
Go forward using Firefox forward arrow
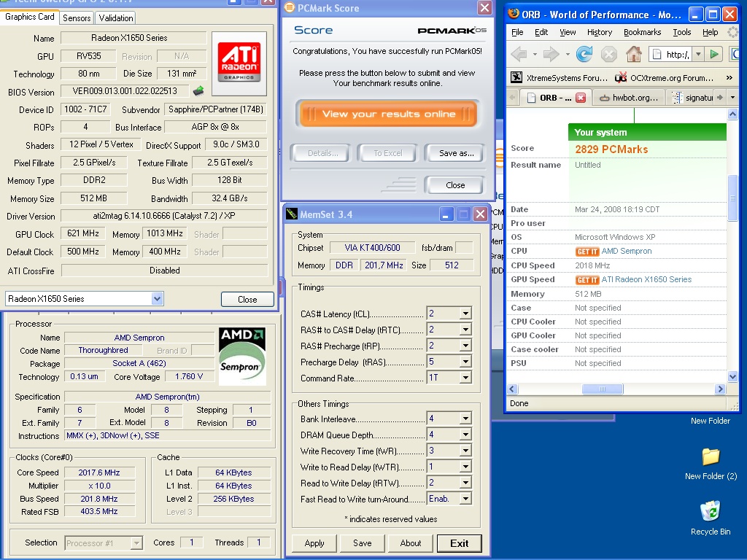(x=551, y=54)
